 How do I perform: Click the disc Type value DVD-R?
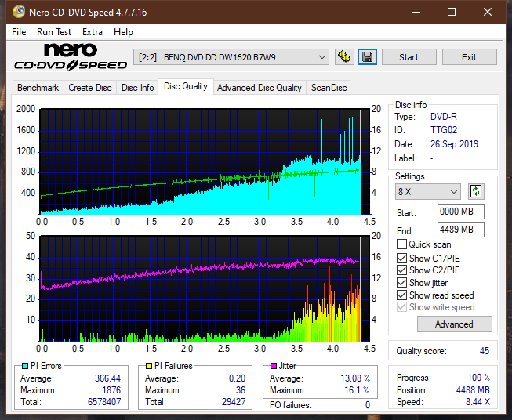(x=444, y=117)
